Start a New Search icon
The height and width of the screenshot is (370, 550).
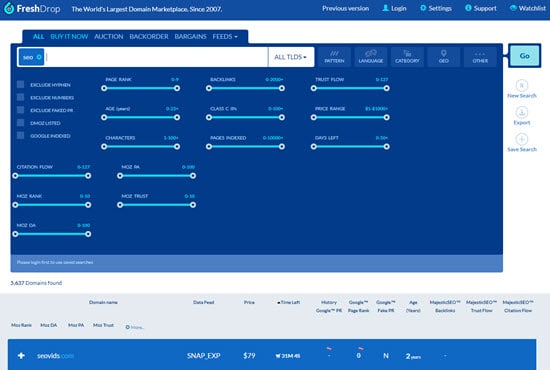522,85
